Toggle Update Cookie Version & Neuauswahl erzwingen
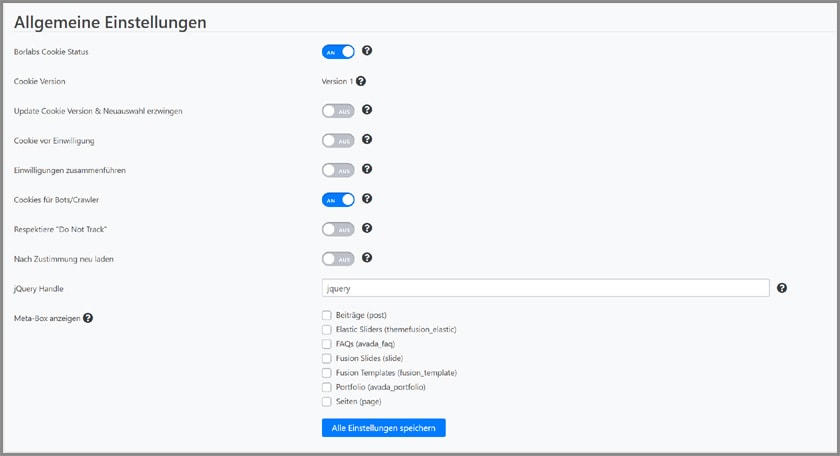Screen dimensions: 840x456 (338, 111)
